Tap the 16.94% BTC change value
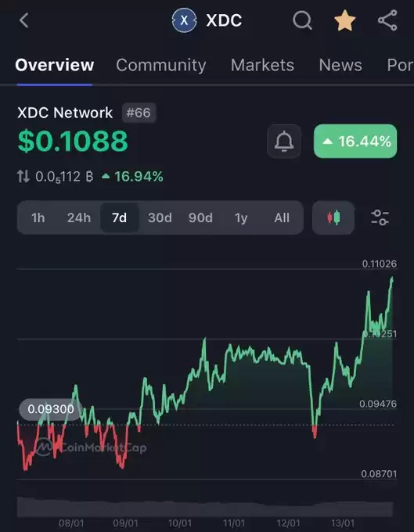 [133, 177]
